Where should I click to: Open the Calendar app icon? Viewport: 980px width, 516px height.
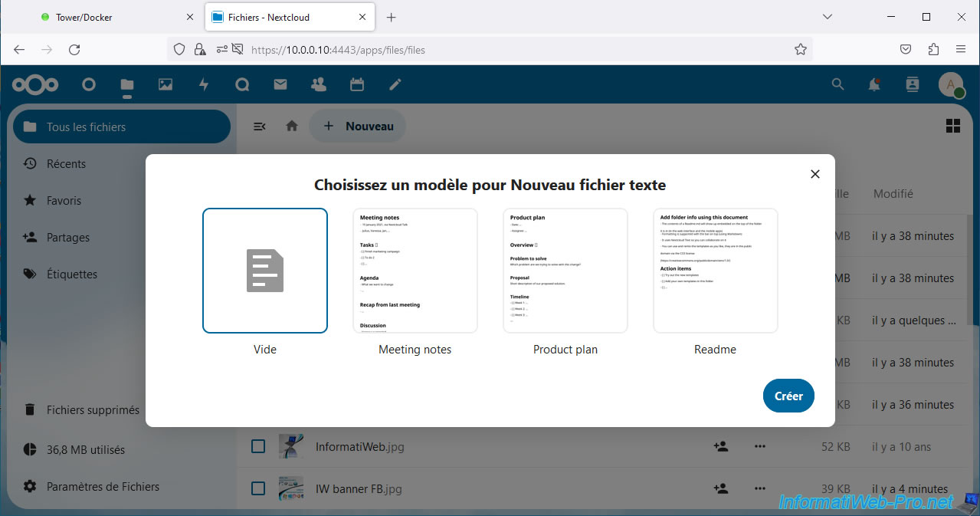[x=356, y=85]
